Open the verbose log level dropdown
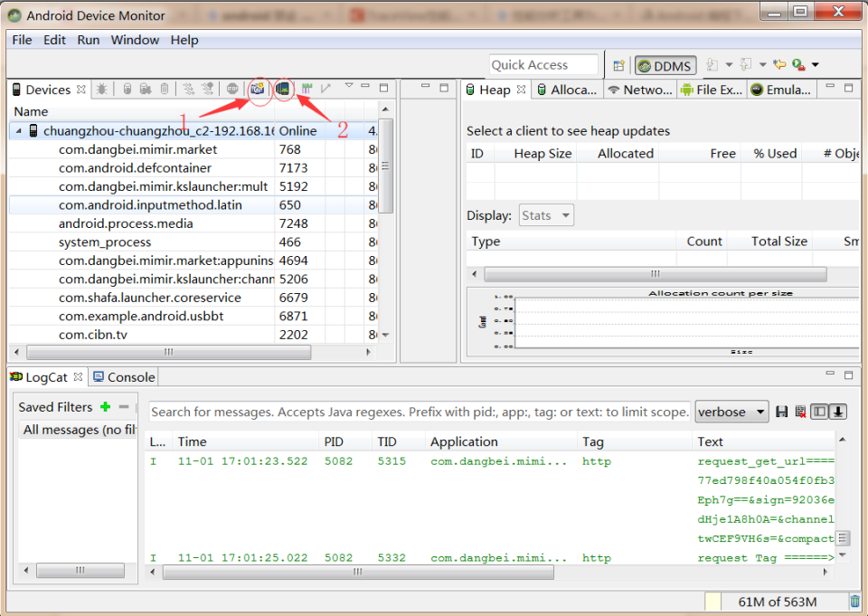The width and height of the screenshot is (868, 616). tap(731, 412)
